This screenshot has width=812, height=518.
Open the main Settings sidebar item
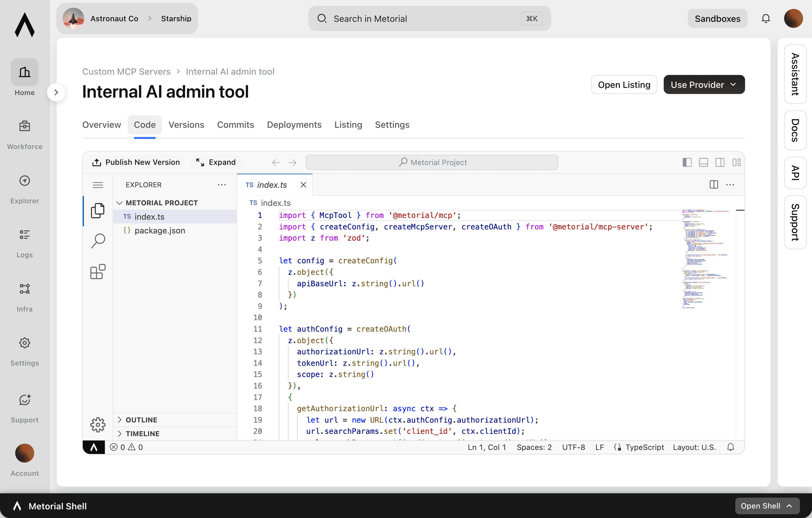tap(25, 351)
